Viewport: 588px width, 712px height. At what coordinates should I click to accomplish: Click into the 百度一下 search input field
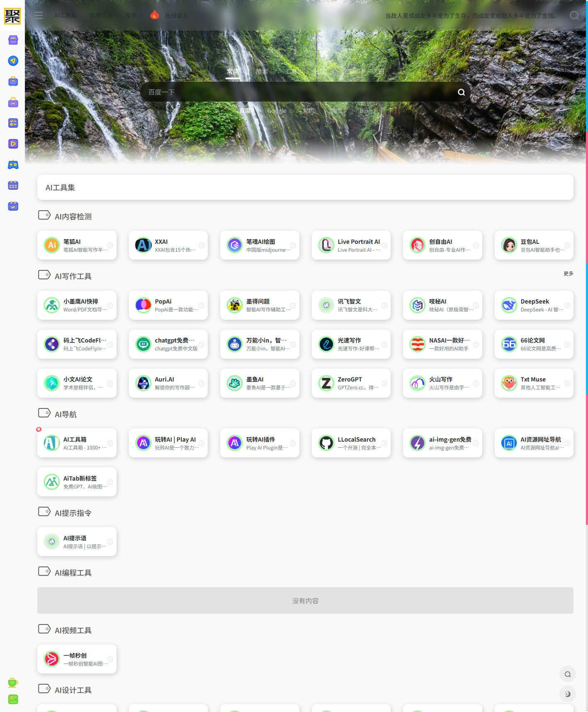(x=299, y=92)
